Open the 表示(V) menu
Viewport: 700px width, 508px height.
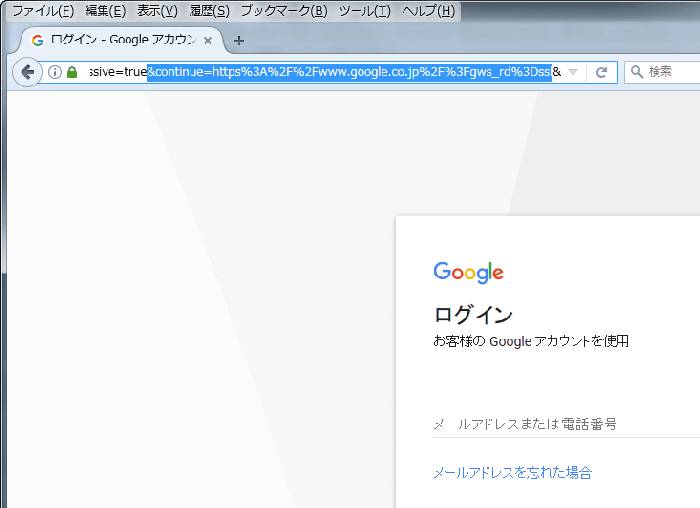157,11
